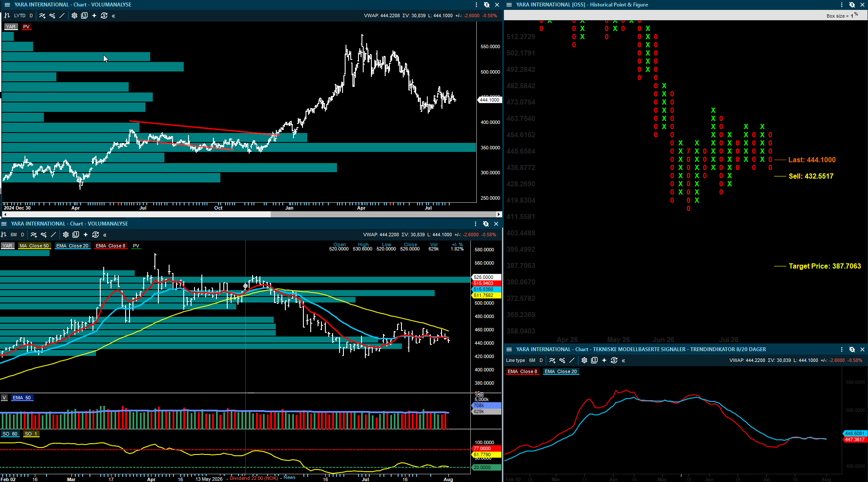Viewport: 868px width, 482px height.
Task: Open settings gear in the 6M VOLUMANALYSE chart
Action: 66,235
